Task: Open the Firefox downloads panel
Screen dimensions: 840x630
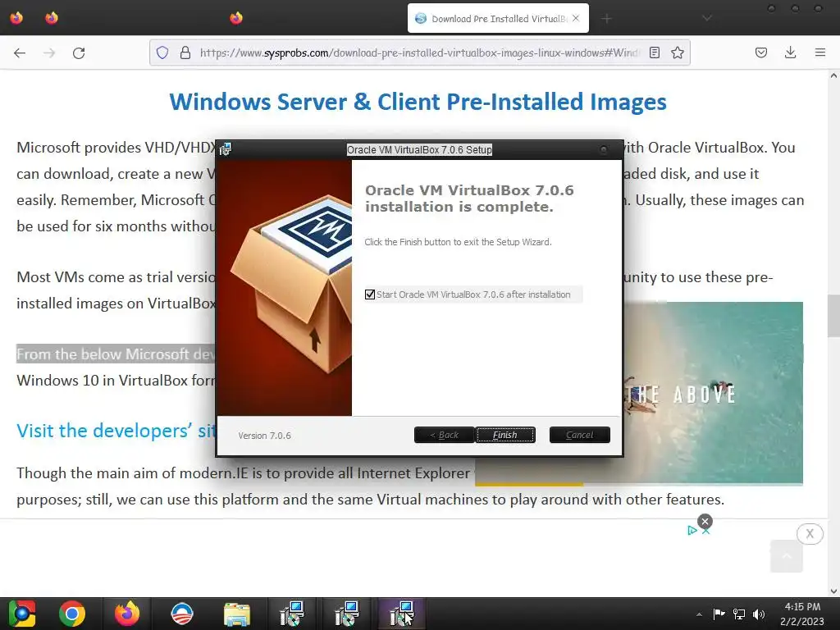Action: [x=790, y=52]
